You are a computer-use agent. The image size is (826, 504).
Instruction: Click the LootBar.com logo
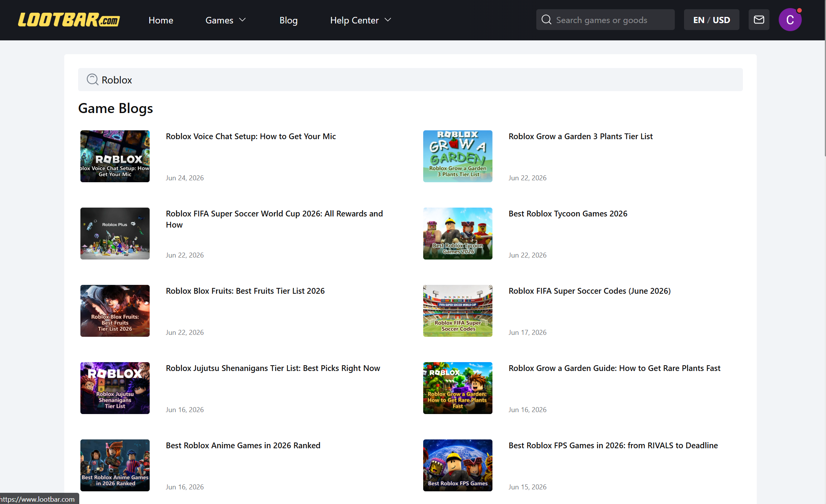[69, 20]
